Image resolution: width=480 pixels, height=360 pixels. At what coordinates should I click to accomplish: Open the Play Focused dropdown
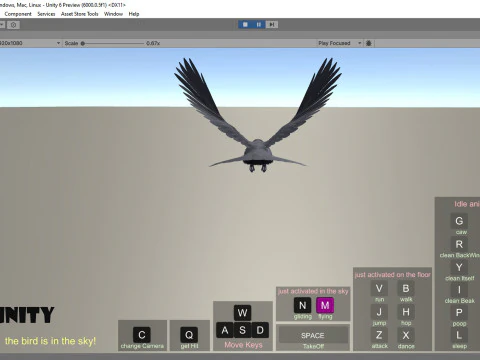click(x=339, y=43)
